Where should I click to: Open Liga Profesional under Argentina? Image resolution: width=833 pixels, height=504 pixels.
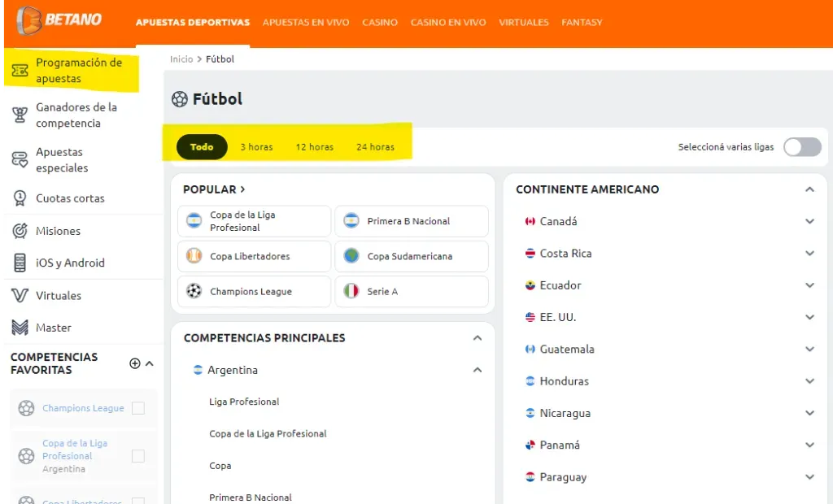click(244, 402)
